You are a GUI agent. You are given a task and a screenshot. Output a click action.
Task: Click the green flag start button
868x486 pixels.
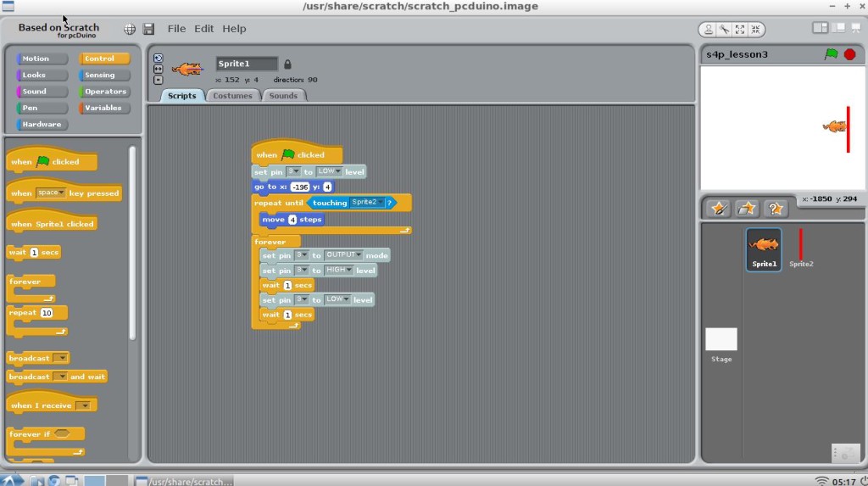click(x=832, y=53)
